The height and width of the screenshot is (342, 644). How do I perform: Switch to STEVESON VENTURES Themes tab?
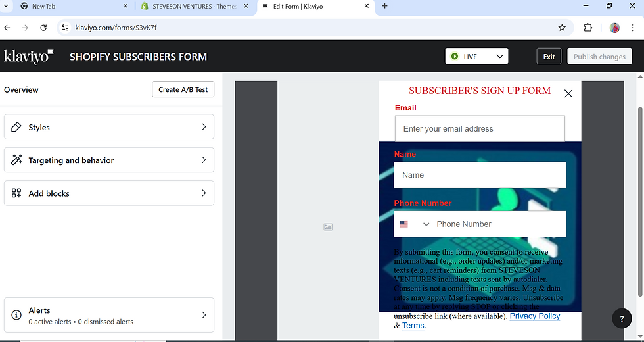195,6
